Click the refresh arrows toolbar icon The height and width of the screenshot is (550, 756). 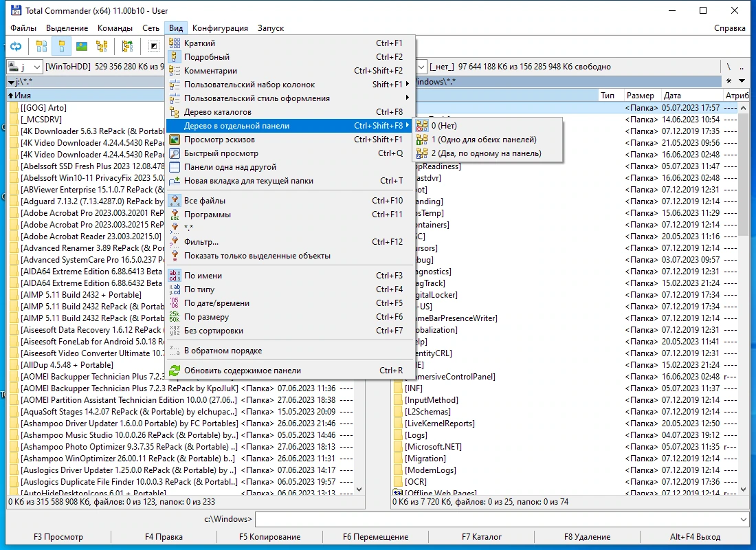16,46
